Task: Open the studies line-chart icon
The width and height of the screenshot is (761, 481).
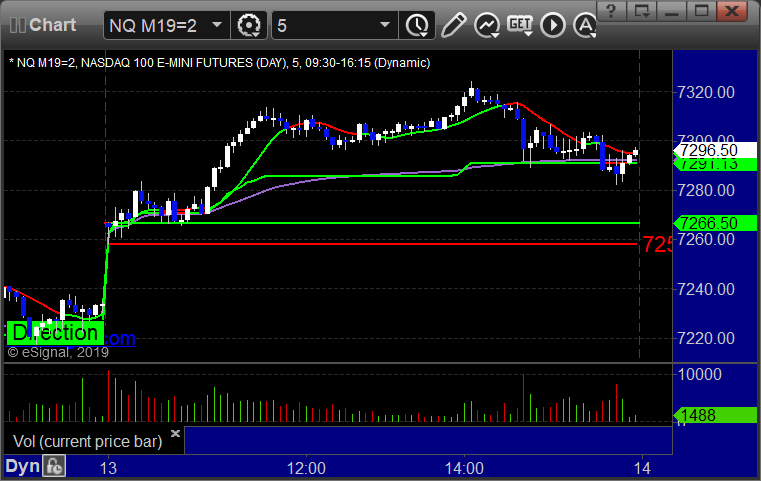Action: (x=487, y=25)
